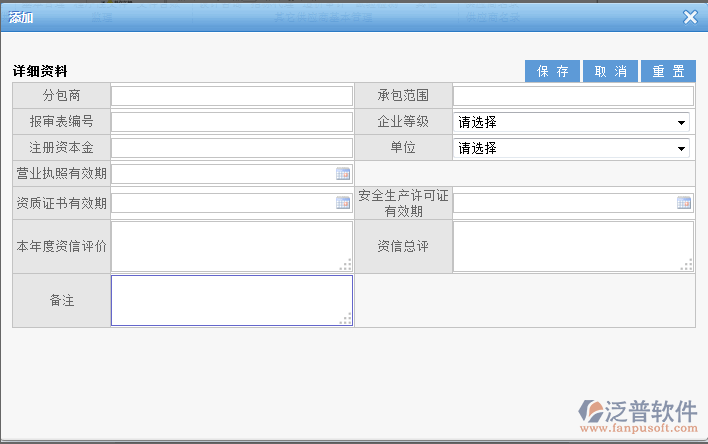Viewport: 708px width, 444px height.
Task: Focus the 分包商 input field
Action: pos(232,96)
